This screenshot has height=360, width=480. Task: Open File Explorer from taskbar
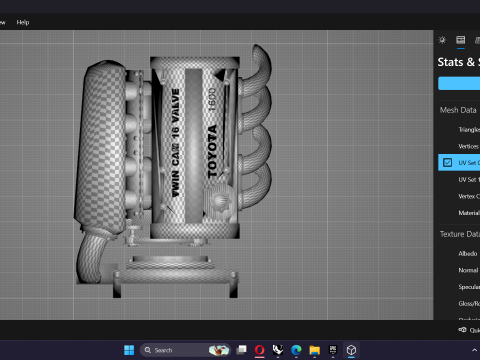point(314,350)
